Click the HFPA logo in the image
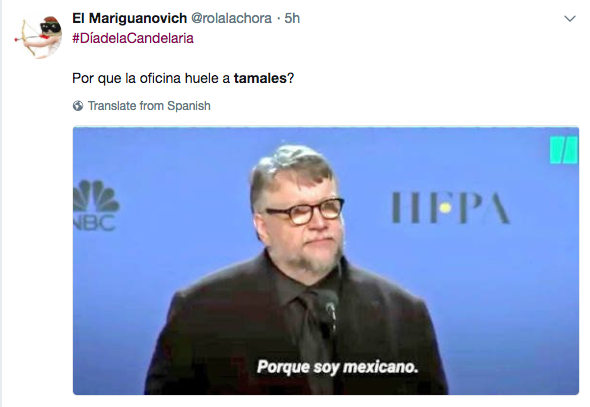The image size is (590, 407). [x=450, y=208]
